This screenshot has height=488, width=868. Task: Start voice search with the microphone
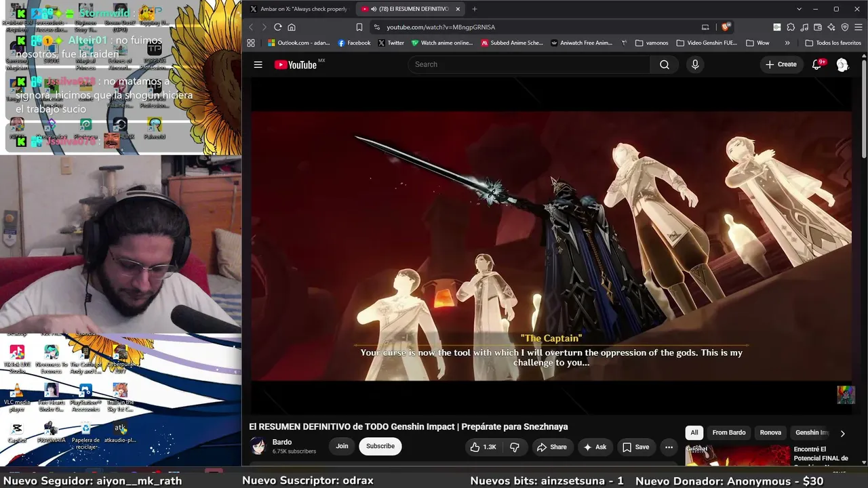click(x=695, y=64)
